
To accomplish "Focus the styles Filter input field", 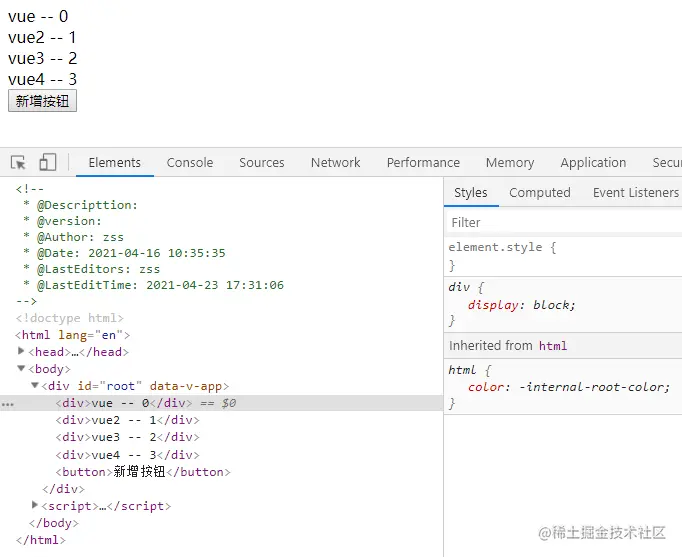I will click(564, 223).
